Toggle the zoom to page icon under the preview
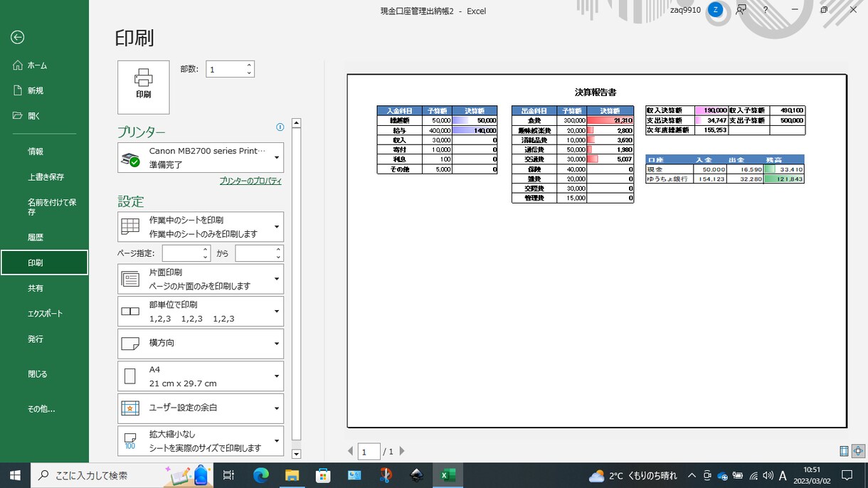Viewport: 868px width, 488px height. coord(858,451)
